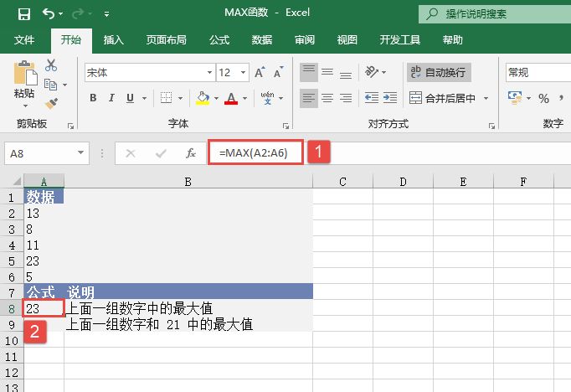Viewport: 571px width, 392px height.
Task: Expand the font size dropdown showing 12
Action: (x=244, y=73)
